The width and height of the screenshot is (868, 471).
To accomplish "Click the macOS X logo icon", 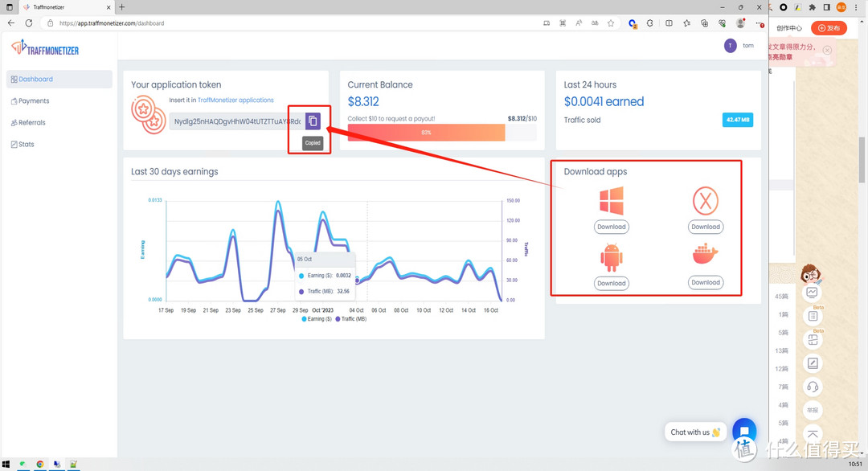I will (x=705, y=201).
